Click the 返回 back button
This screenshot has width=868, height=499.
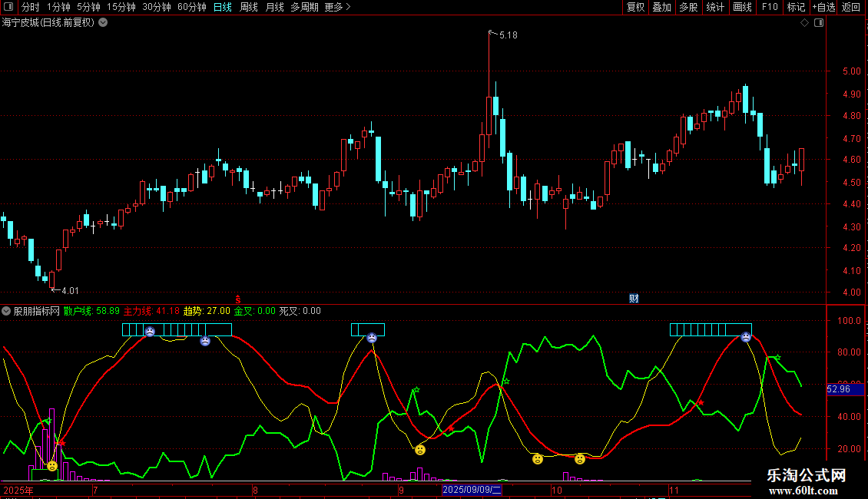851,7
